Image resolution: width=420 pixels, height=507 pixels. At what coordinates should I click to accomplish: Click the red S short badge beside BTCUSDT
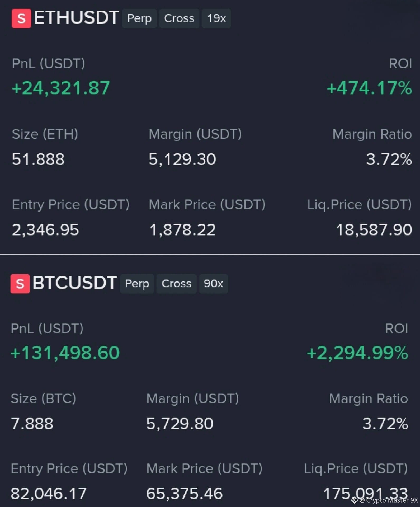click(x=20, y=284)
